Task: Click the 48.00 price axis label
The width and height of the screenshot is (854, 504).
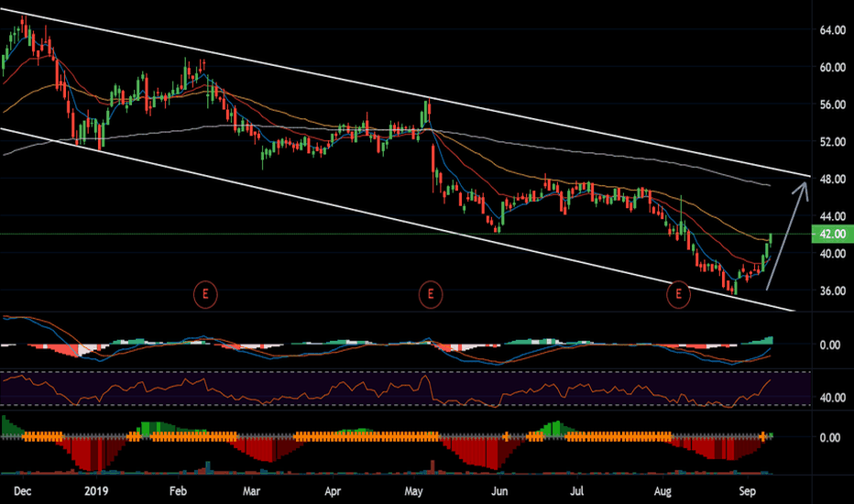Action: coord(833,179)
